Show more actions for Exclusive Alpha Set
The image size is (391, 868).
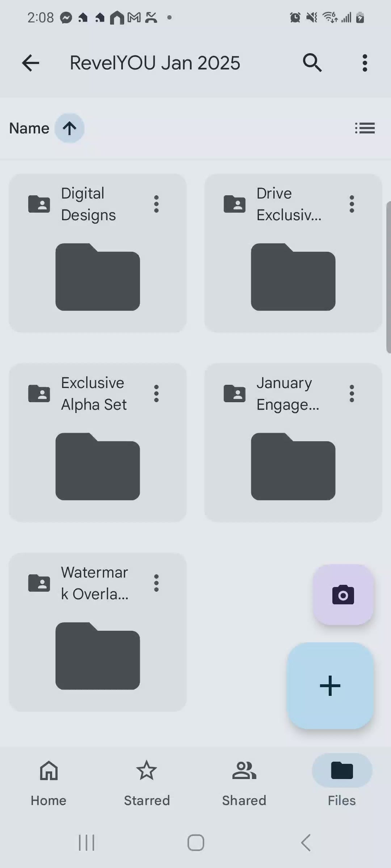pos(156,393)
